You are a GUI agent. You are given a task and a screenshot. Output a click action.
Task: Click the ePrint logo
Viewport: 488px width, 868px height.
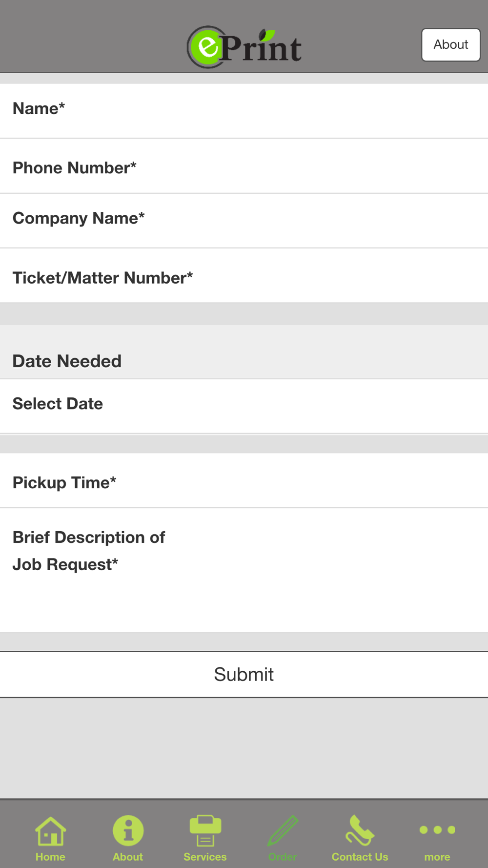point(244,47)
